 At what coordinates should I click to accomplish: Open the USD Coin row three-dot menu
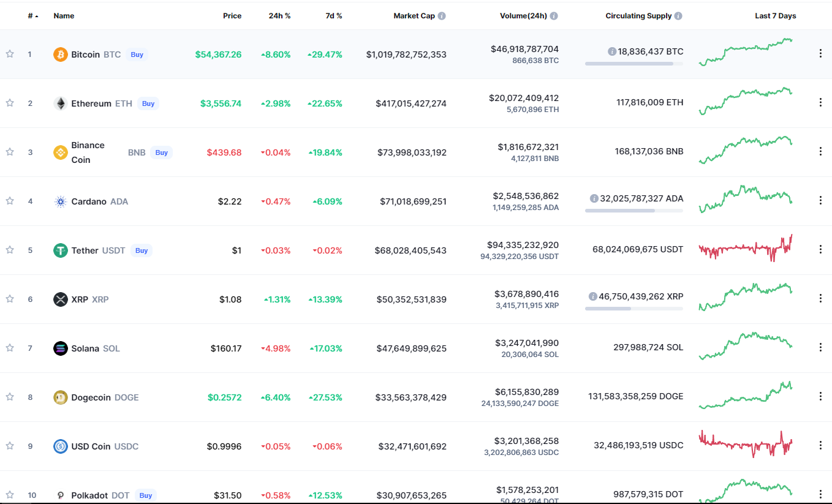(x=820, y=445)
